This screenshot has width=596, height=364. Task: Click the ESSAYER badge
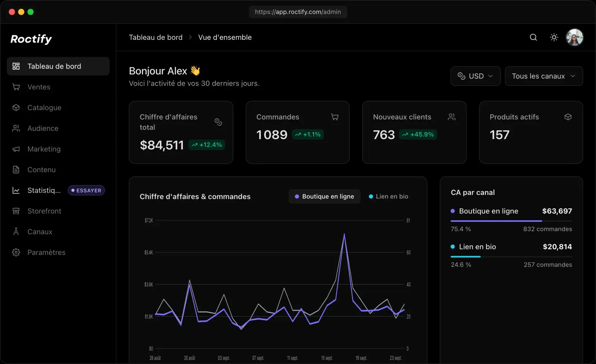tap(86, 190)
